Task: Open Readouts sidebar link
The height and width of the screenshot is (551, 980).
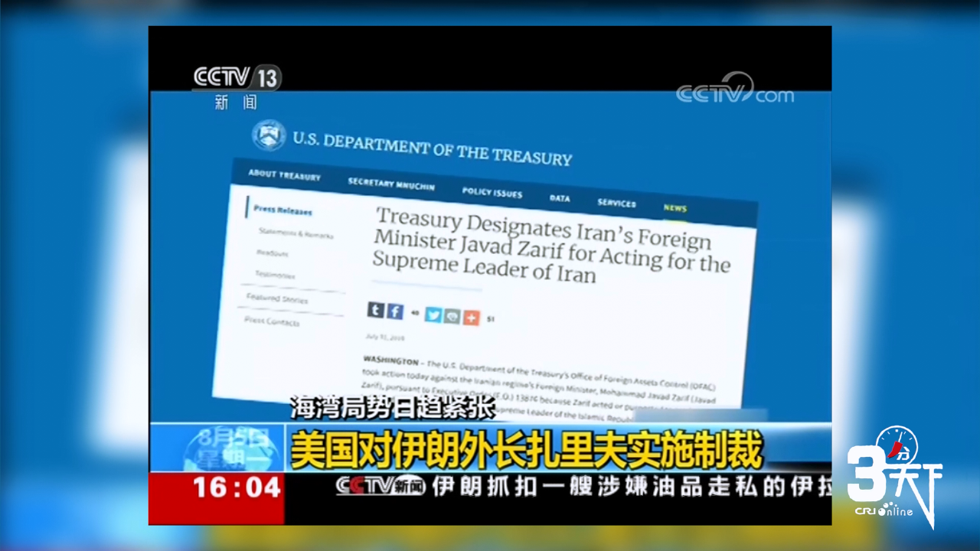Action: point(273,253)
